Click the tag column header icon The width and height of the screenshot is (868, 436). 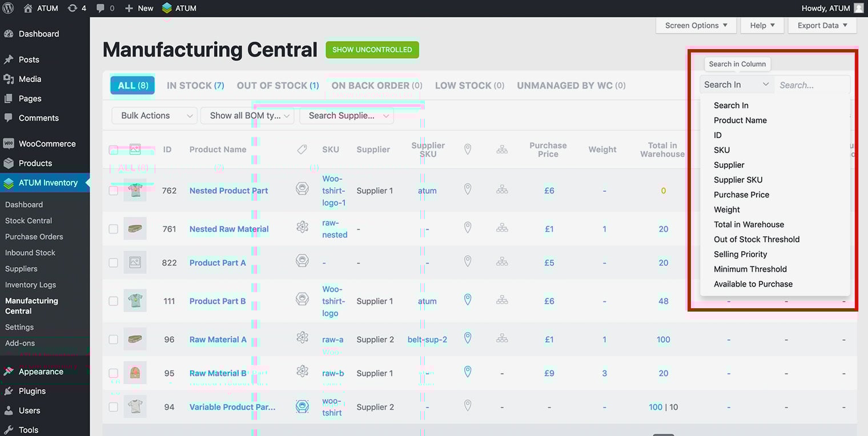tap(302, 150)
